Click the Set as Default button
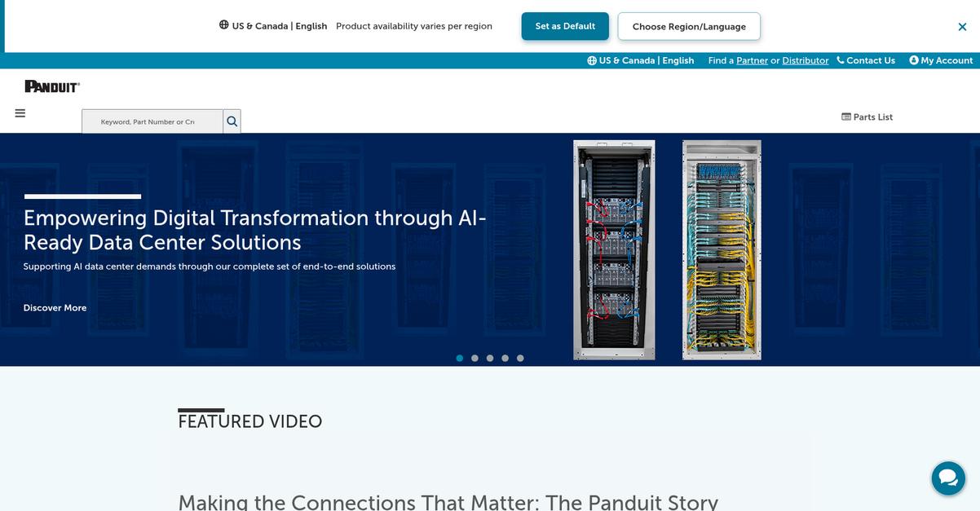 (565, 26)
